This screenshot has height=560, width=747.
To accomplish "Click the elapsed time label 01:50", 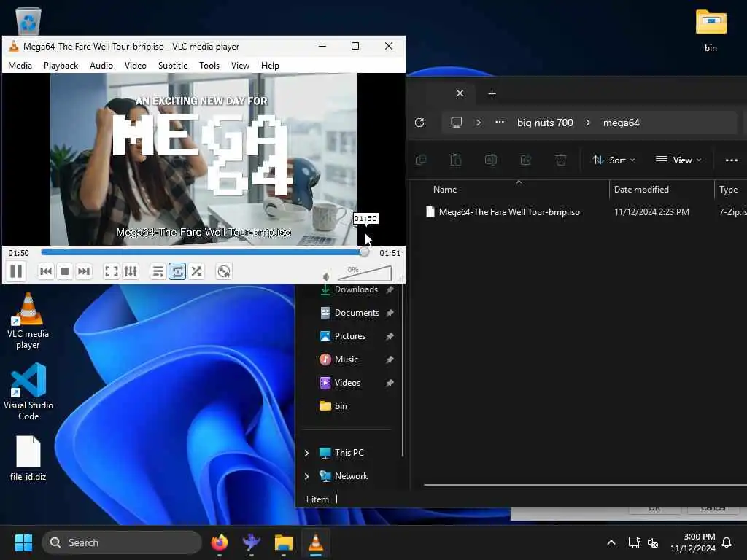I will point(18,253).
